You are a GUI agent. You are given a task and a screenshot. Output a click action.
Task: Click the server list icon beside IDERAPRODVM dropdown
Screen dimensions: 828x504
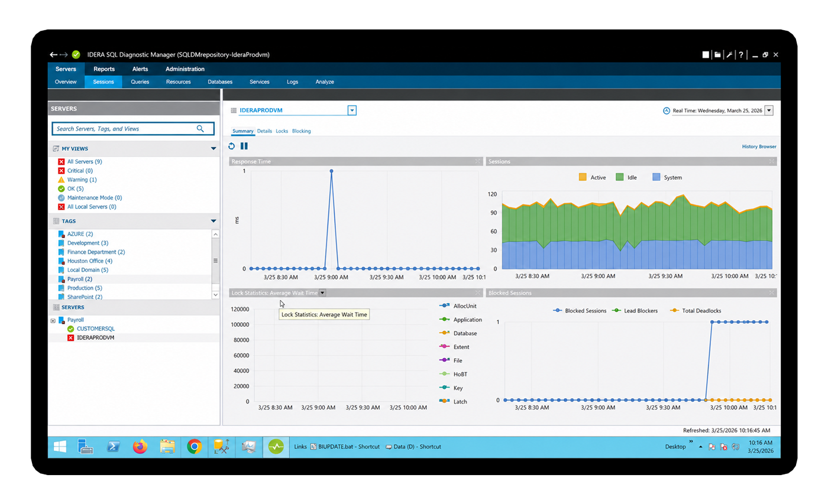[x=234, y=110]
